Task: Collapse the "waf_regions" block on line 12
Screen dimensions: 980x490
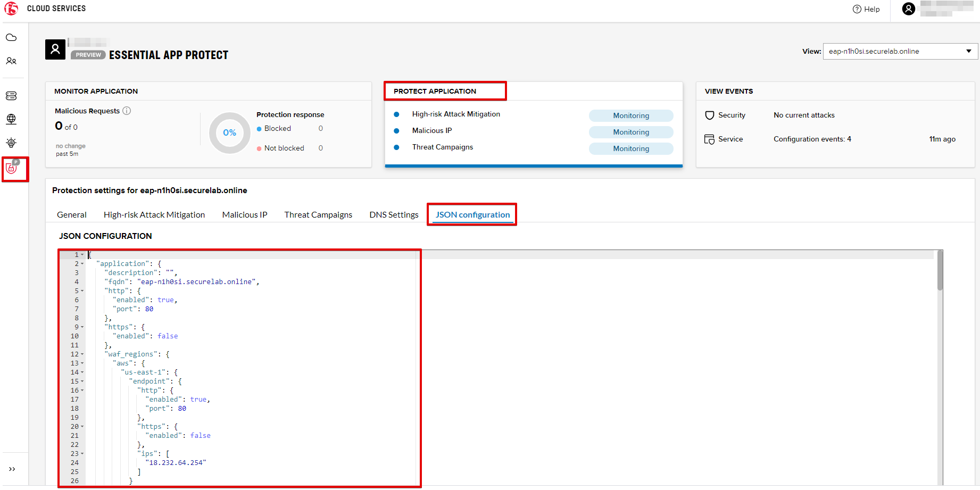Action: tap(82, 354)
